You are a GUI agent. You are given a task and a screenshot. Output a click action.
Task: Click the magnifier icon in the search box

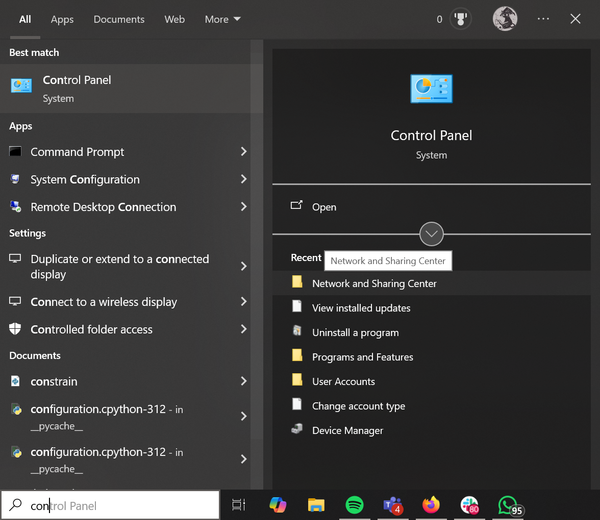[15, 505]
